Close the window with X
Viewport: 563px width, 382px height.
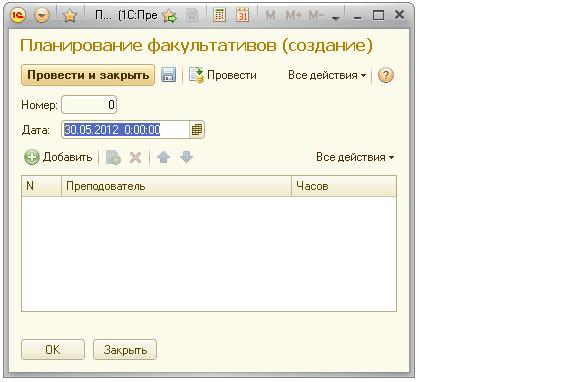[399, 15]
